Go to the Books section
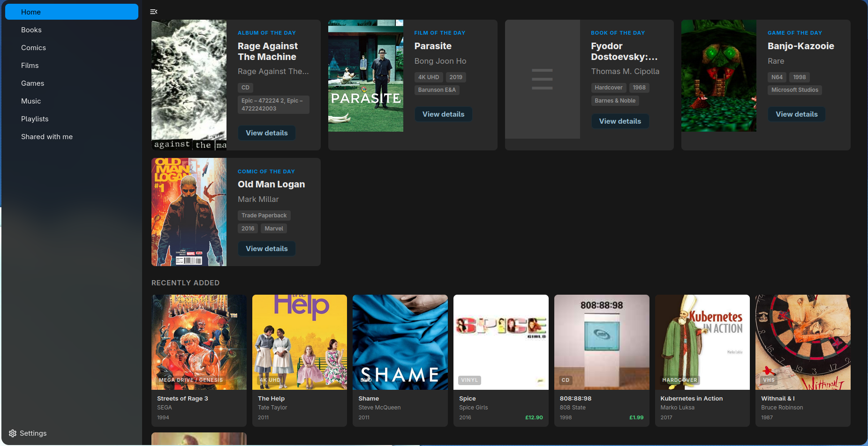 coord(72,30)
